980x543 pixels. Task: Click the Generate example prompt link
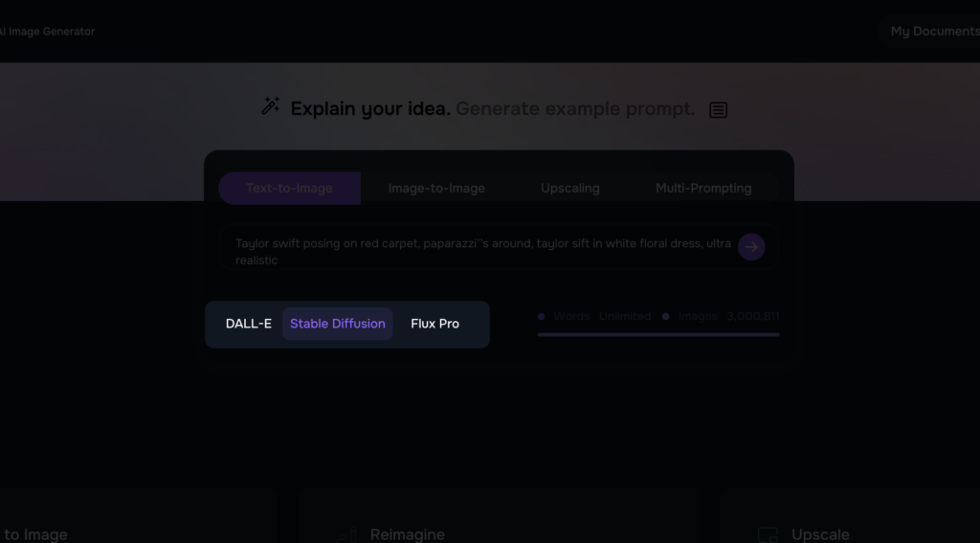(x=575, y=109)
